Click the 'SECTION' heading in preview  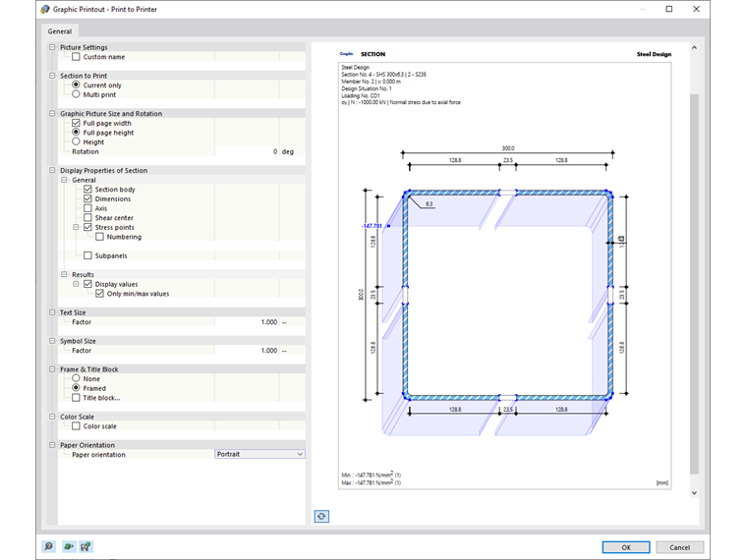pyautogui.click(x=373, y=54)
